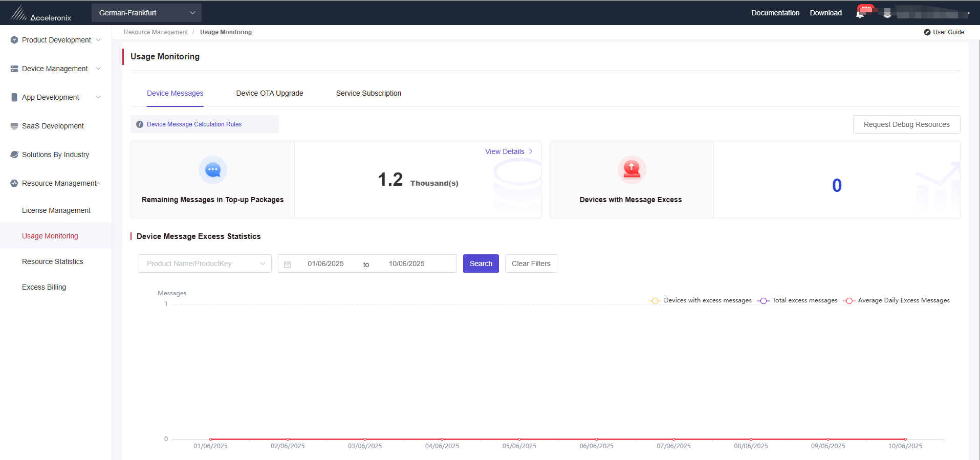Click Resource Management breadcrumb link
The image size is (980, 460).
[x=156, y=32]
